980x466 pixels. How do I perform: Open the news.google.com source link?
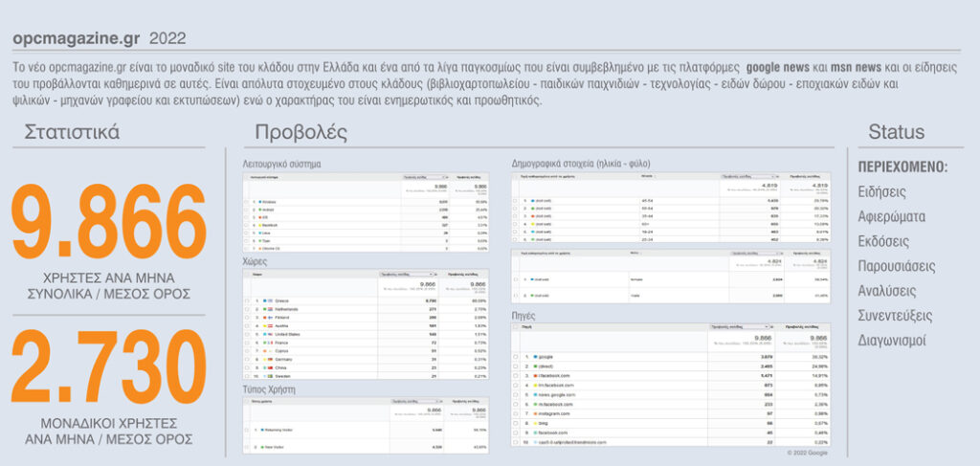556,395
